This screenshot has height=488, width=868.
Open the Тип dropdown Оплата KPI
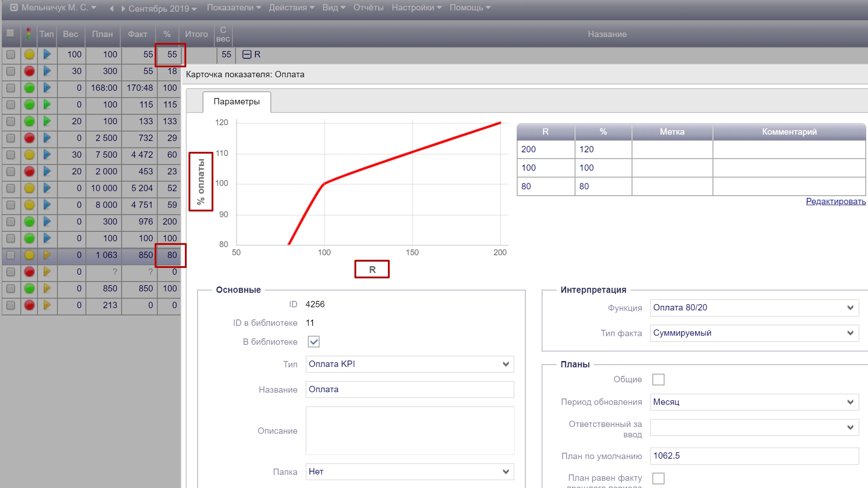pos(410,364)
